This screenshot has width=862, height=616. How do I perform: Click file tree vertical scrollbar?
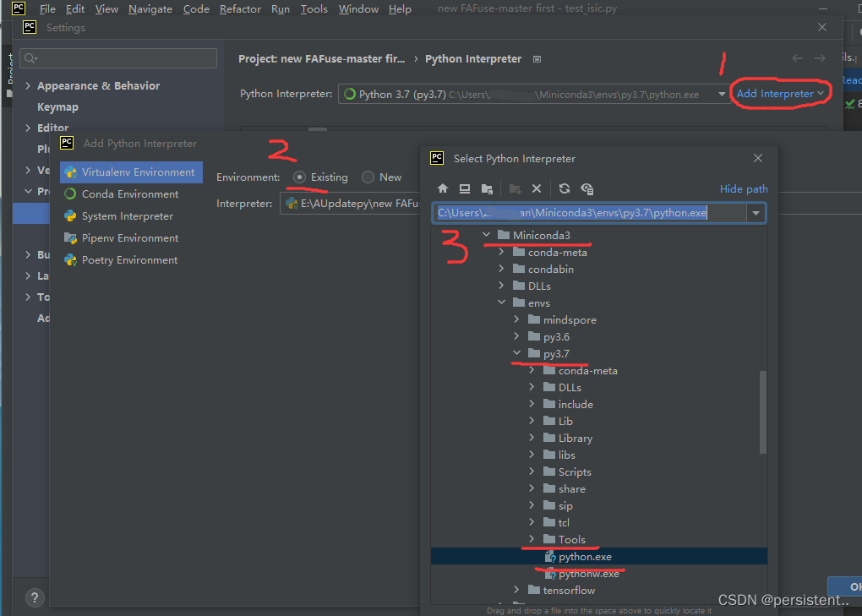point(762,412)
